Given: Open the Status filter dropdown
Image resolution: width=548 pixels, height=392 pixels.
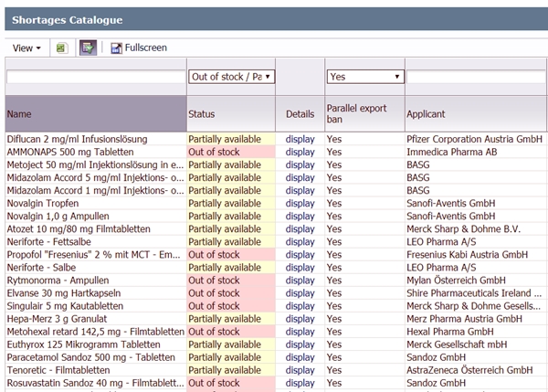Looking at the screenshot, I should click(x=231, y=77).
